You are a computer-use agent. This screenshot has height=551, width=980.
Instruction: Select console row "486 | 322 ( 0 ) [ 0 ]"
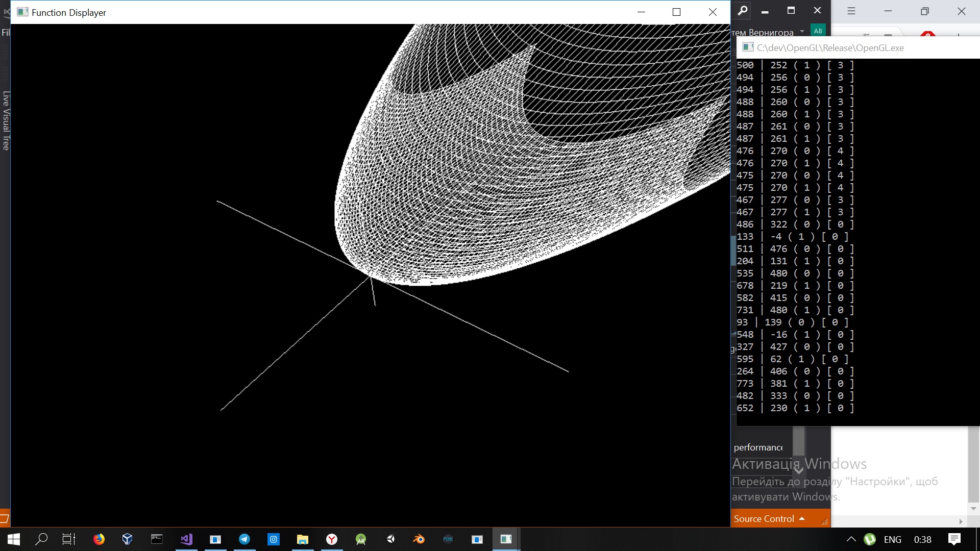795,224
